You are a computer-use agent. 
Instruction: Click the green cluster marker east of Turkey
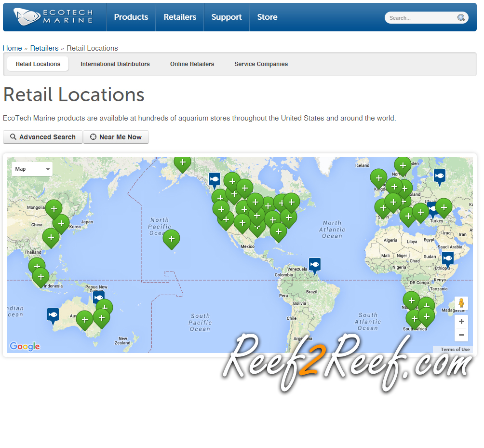point(444,208)
